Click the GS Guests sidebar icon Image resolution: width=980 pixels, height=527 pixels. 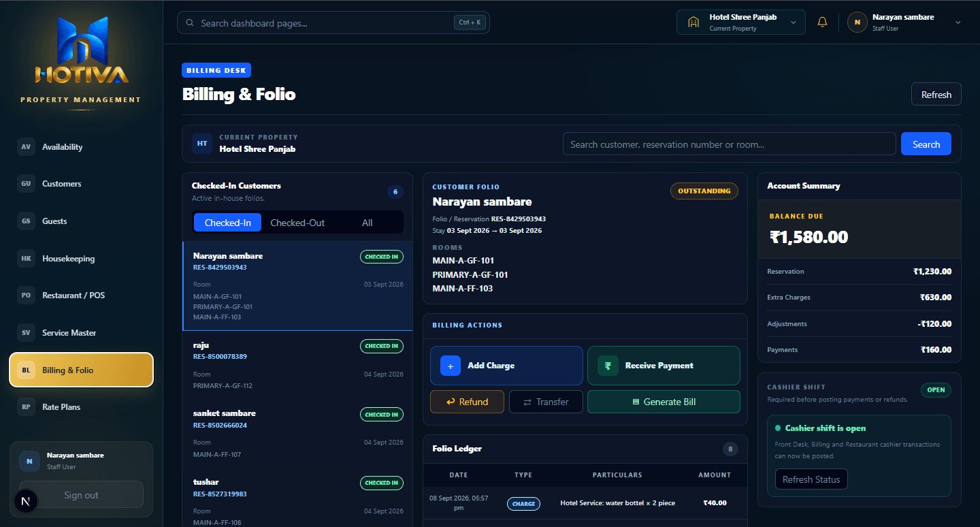click(26, 221)
